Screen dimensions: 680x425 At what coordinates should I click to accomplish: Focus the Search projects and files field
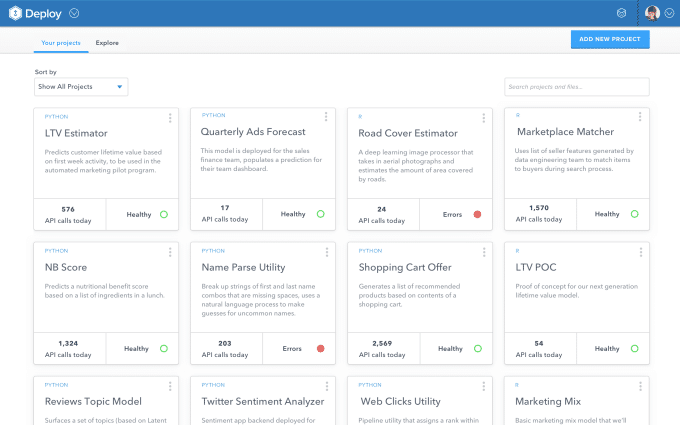pyautogui.click(x=576, y=87)
